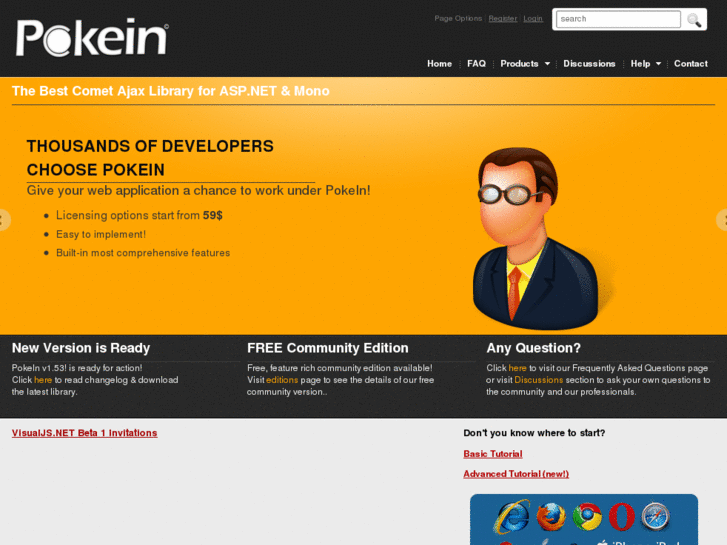Click the PokeIn logo
Viewport: 727px width, 545px height.
point(92,38)
